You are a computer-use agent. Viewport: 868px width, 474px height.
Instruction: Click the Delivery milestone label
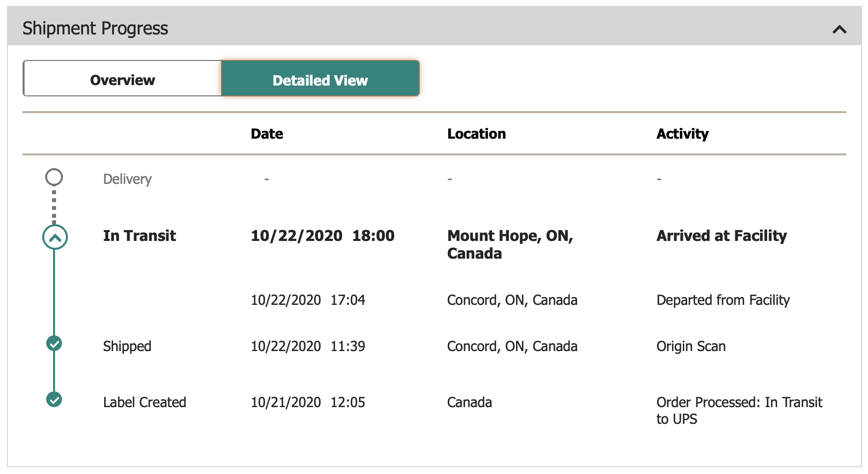click(x=127, y=179)
